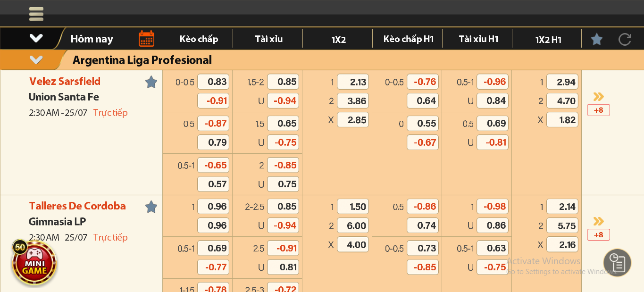Click Trực tiếp link under Union Santa Fe

[x=110, y=113]
